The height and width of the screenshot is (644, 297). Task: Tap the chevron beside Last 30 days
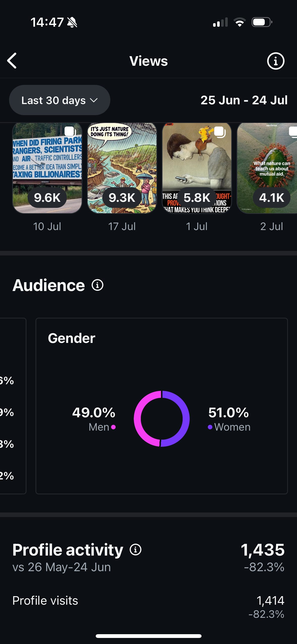[x=94, y=101]
